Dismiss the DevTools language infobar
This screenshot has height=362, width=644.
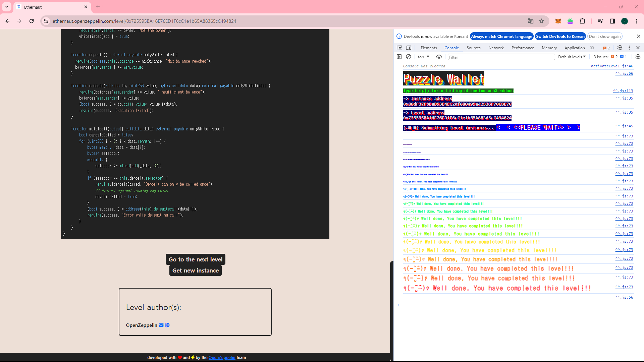pyautogui.click(x=638, y=36)
